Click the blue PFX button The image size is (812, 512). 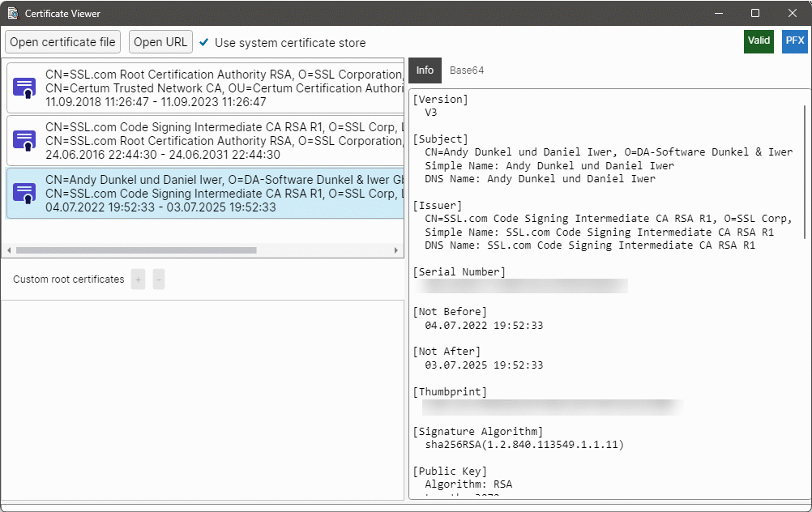pos(795,41)
